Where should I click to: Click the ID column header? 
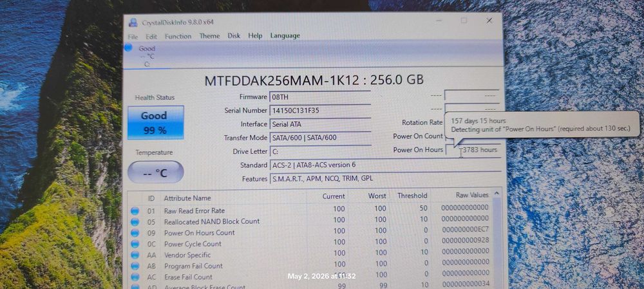click(151, 198)
